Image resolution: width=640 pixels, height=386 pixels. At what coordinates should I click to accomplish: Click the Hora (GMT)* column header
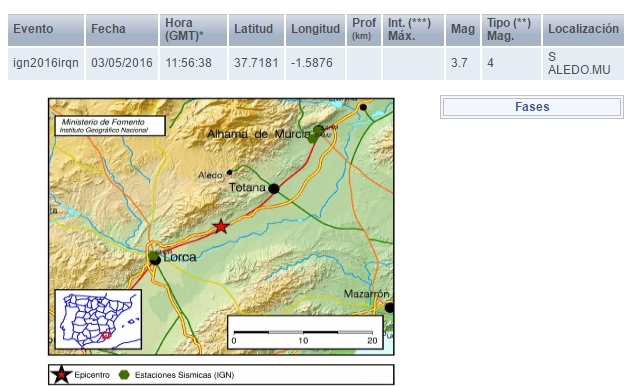(x=193, y=29)
